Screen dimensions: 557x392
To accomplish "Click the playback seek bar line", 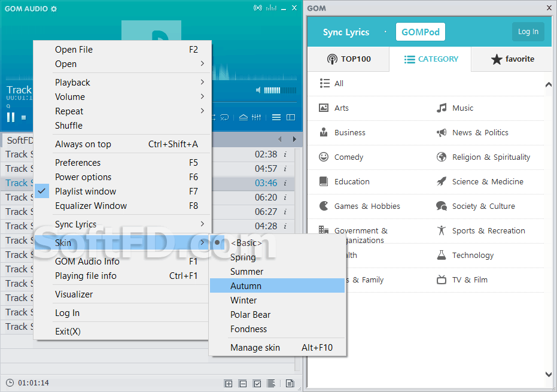I will coord(254,102).
